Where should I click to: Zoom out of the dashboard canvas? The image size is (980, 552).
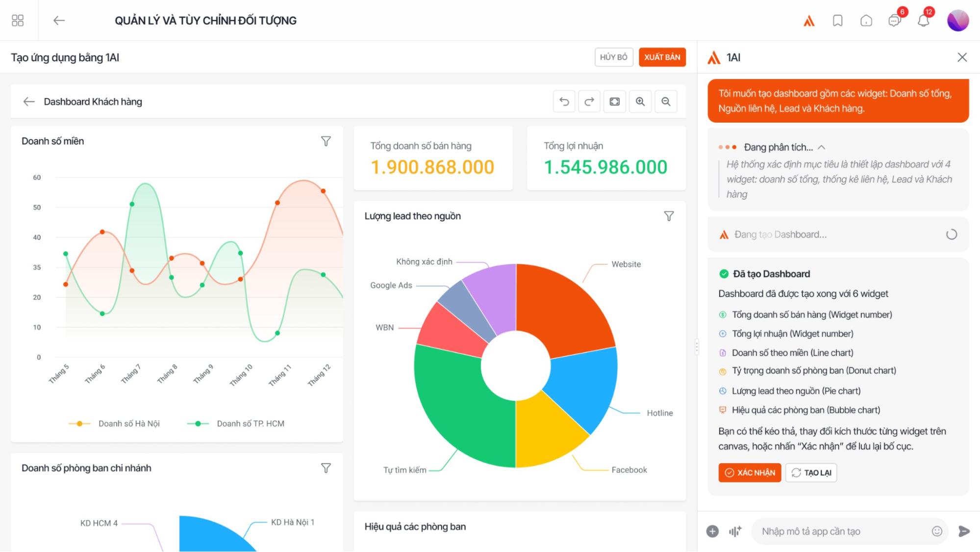coord(666,102)
